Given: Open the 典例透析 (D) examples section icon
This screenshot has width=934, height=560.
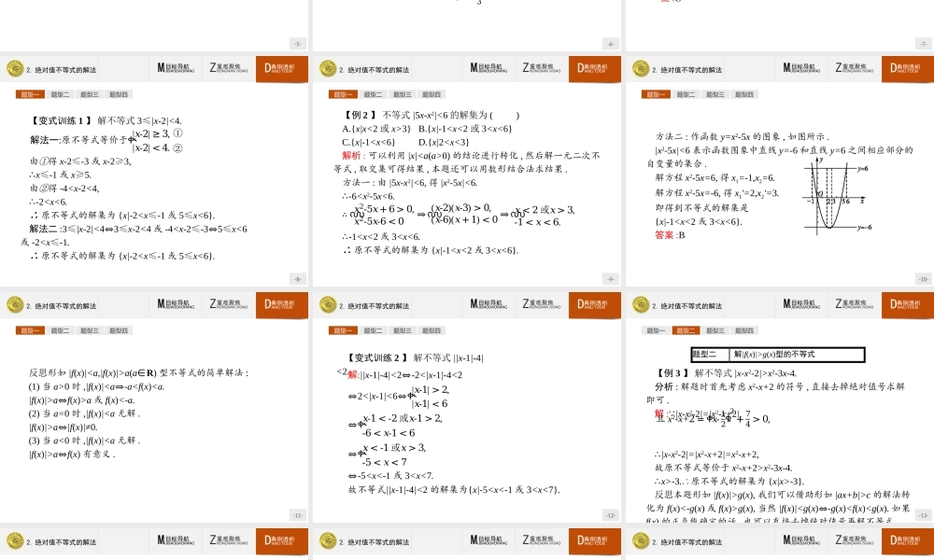Looking at the screenshot, I should tap(282, 68).
